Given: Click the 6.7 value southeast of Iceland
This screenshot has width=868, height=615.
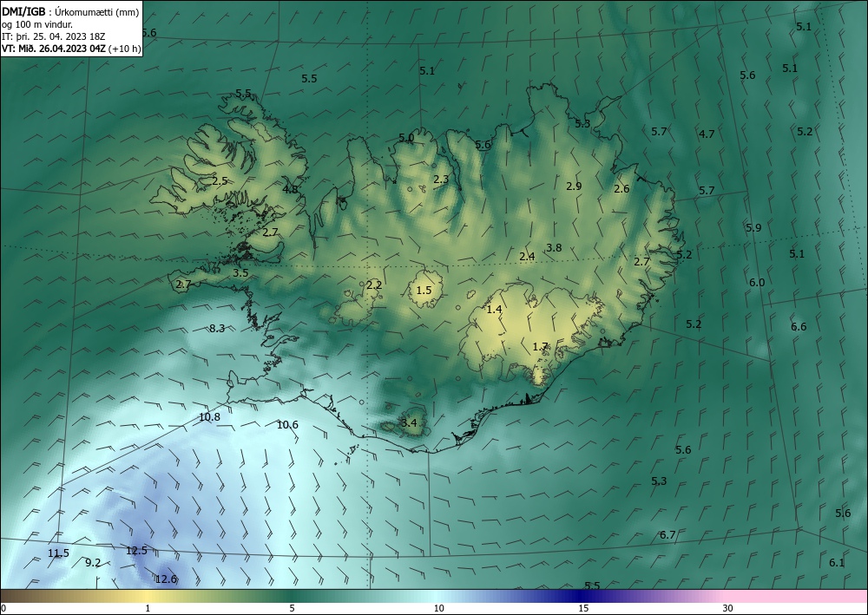Looking at the screenshot, I should (x=667, y=535).
